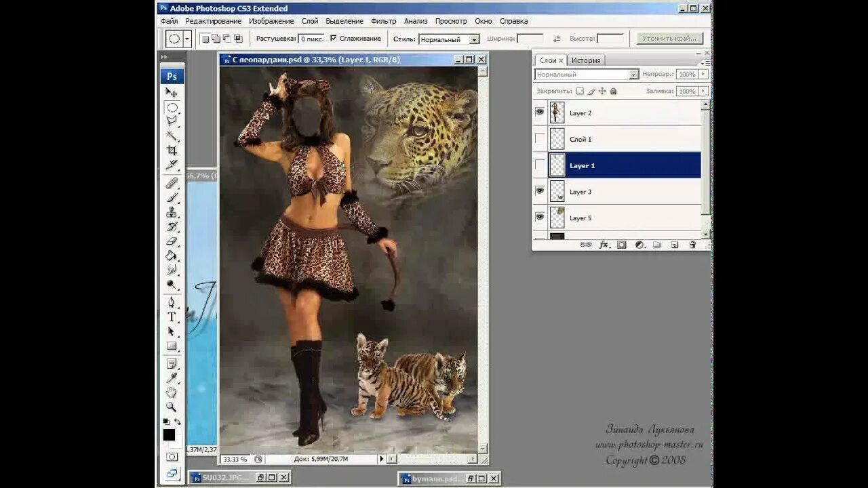Select the Paint Bucket tool
Viewport: 868px width, 488px height.
tap(172, 256)
